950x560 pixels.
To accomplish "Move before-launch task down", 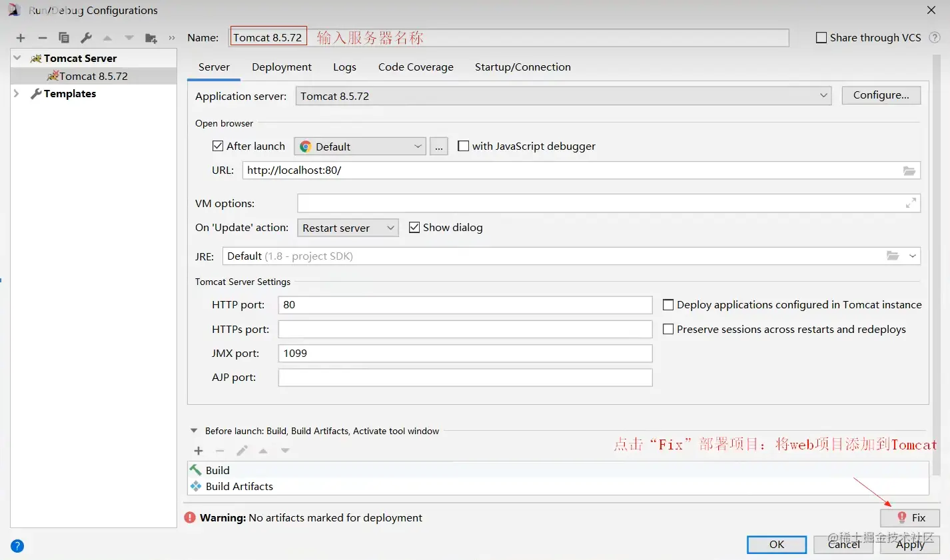I will 285,451.
